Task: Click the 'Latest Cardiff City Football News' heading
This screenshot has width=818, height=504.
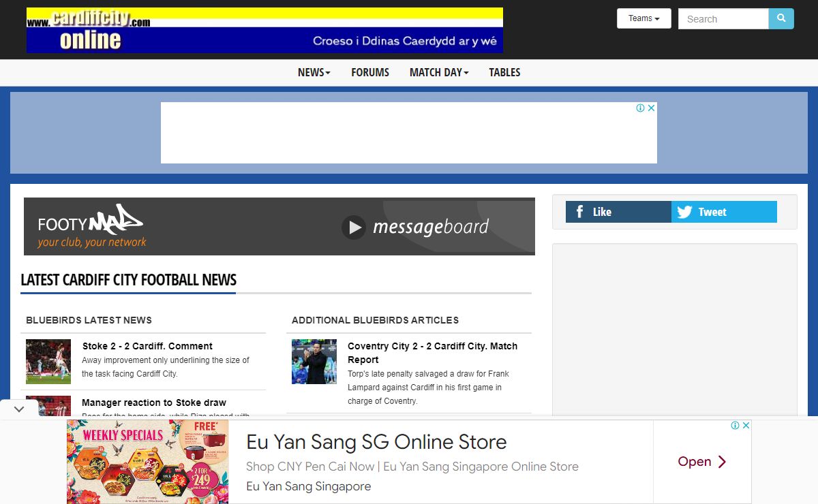Action: (x=128, y=280)
